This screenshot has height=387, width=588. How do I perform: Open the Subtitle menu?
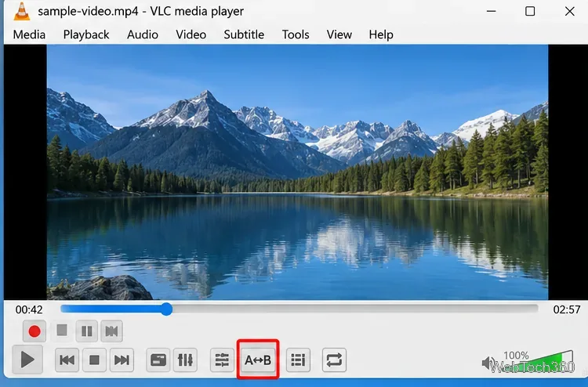click(244, 34)
